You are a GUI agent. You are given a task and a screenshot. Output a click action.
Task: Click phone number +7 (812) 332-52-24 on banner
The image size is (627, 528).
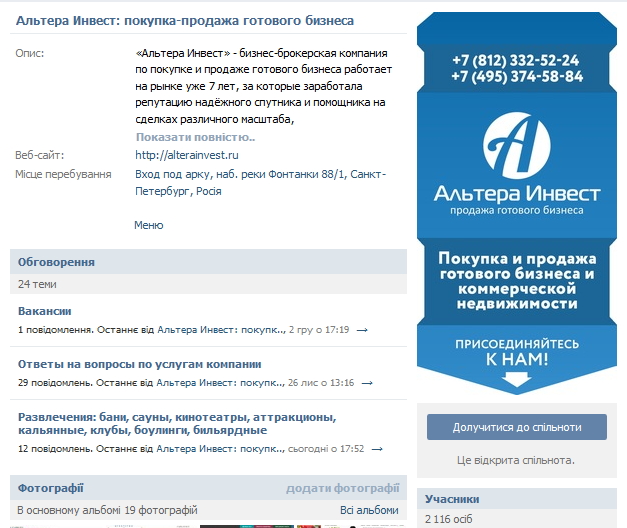pyautogui.click(x=515, y=60)
